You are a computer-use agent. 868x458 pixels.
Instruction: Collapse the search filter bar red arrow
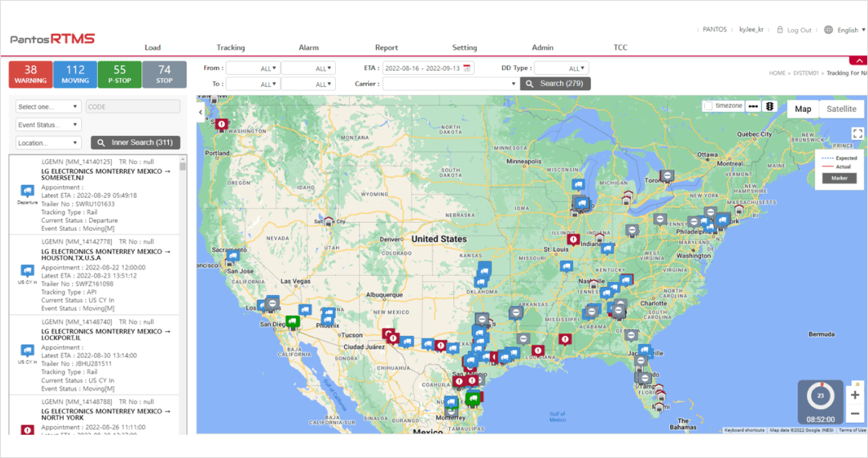tap(858, 60)
